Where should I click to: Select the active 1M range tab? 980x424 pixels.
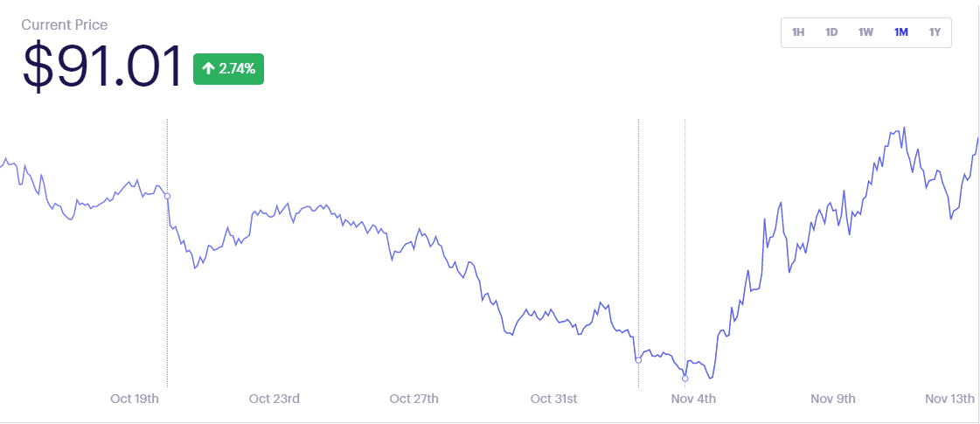pos(900,31)
